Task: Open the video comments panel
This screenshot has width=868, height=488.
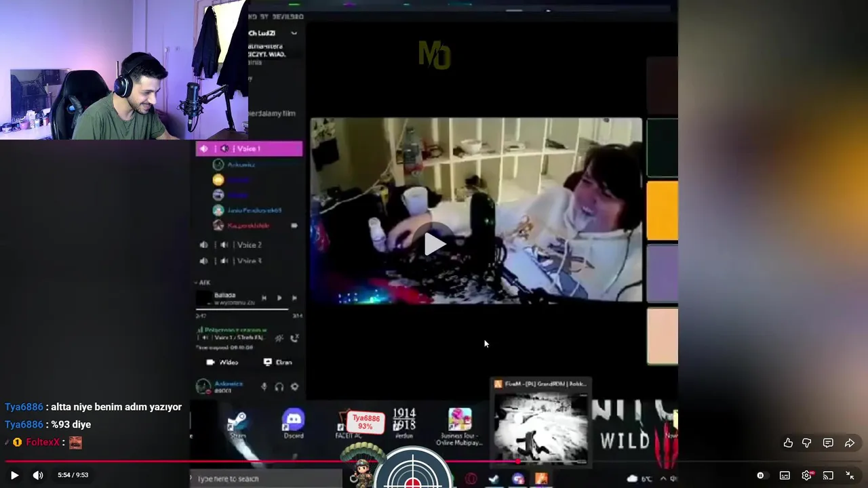Action: [x=828, y=443]
